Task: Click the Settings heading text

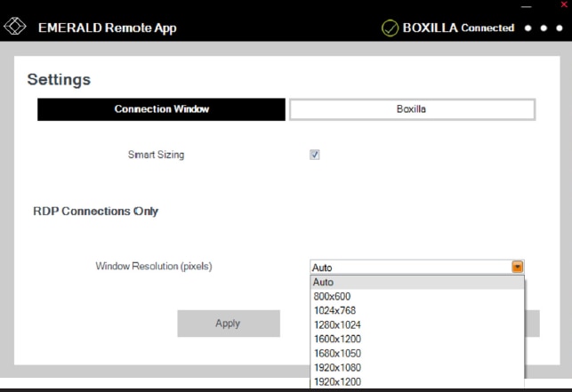Action: 59,79
